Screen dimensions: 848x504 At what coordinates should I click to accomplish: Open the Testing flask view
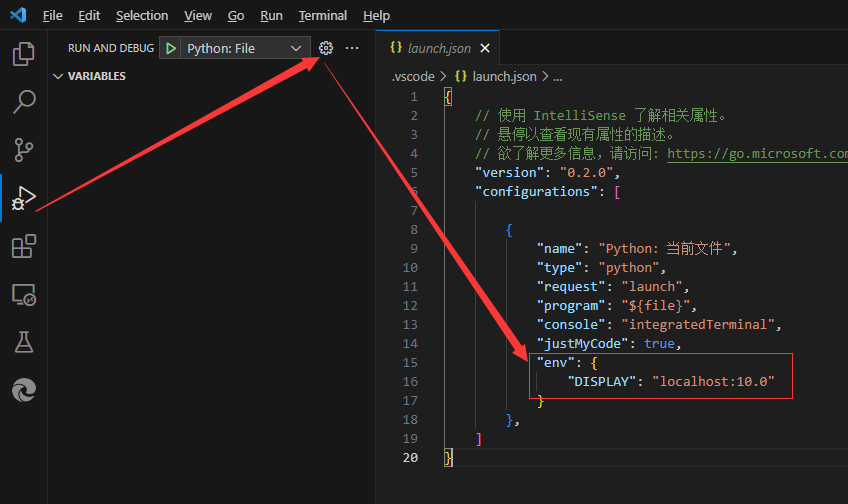(23, 342)
